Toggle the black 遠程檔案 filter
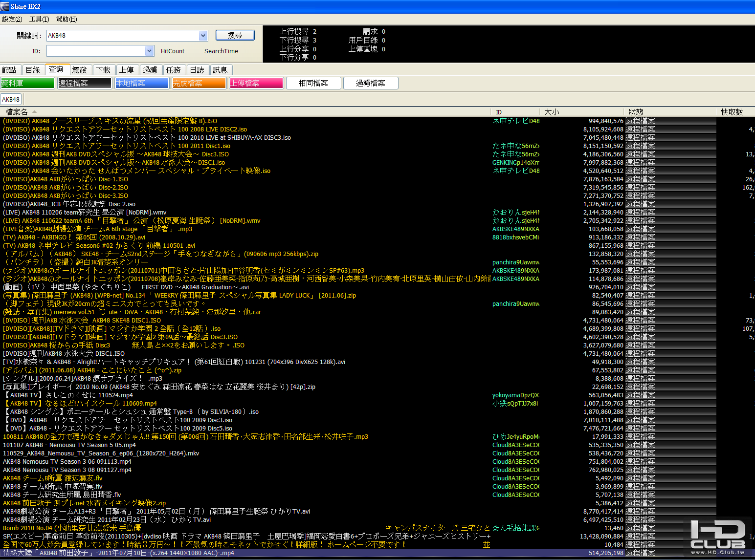Image resolution: width=755 pixels, height=560 pixels. coord(85,83)
